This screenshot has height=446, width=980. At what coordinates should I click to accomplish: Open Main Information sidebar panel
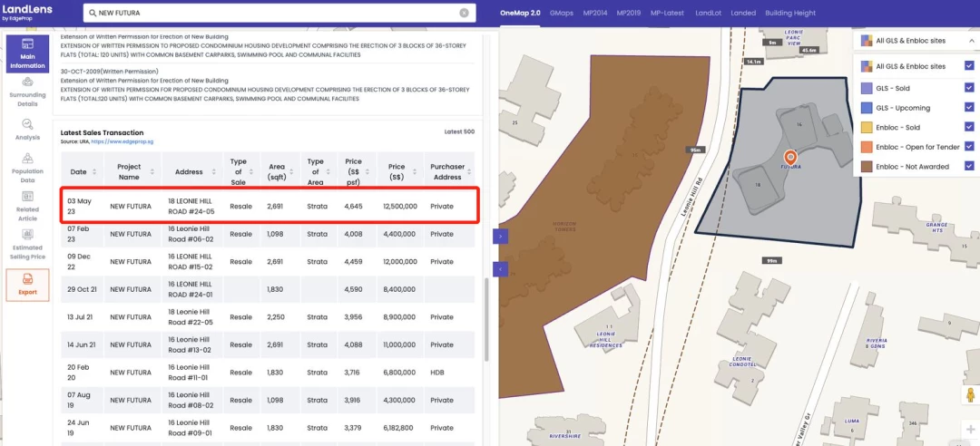pyautogui.click(x=27, y=53)
